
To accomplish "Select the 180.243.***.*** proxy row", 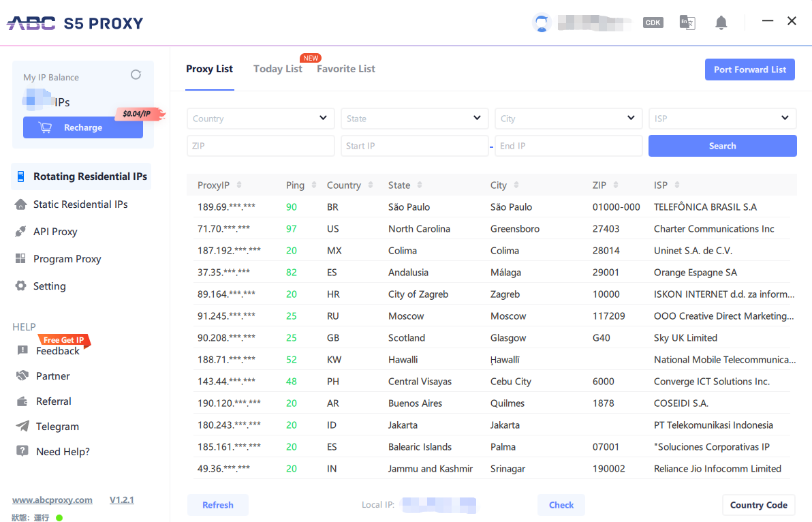I will click(x=491, y=425).
